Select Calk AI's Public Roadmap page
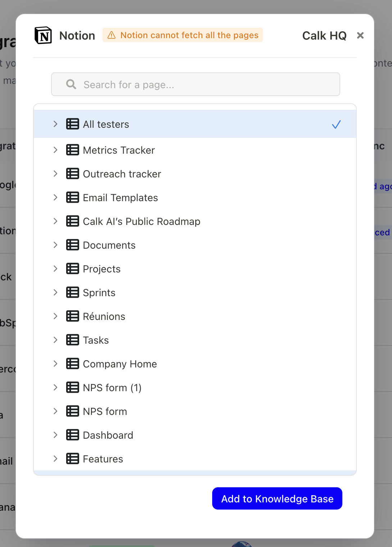This screenshot has height=547, width=392. [142, 221]
